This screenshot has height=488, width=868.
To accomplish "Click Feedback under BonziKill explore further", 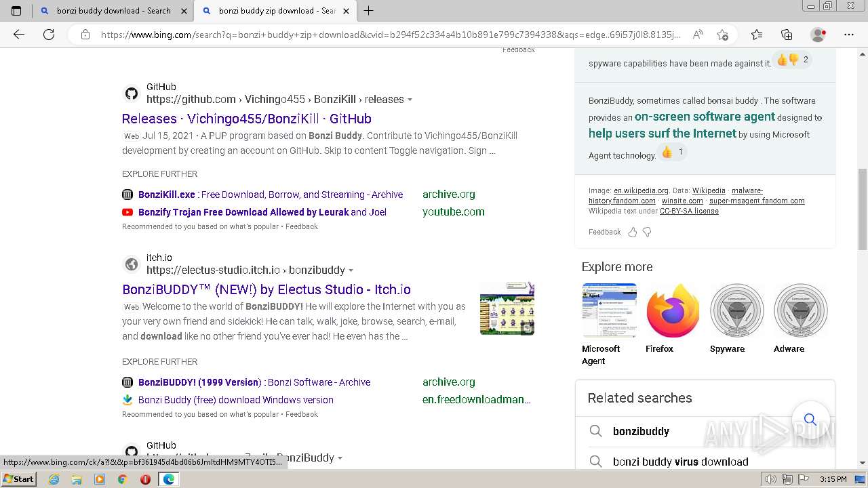I will tap(302, 226).
